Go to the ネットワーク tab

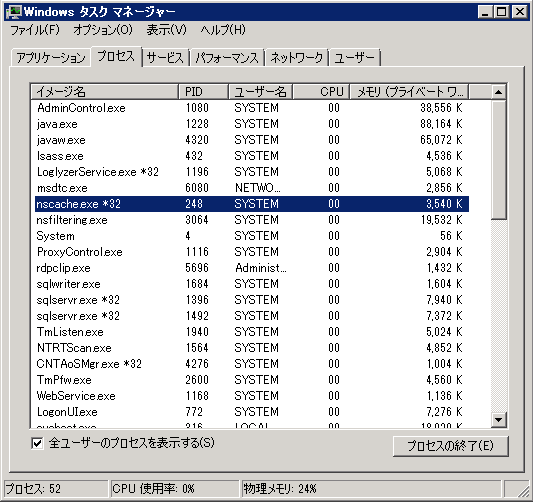click(x=296, y=57)
